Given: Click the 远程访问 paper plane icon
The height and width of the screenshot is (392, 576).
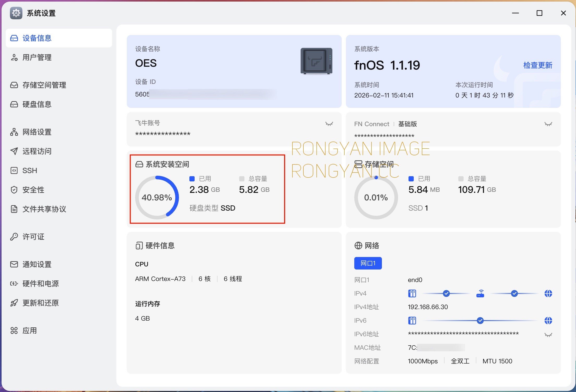Looking at the screenshot, I should pos(14,151).
